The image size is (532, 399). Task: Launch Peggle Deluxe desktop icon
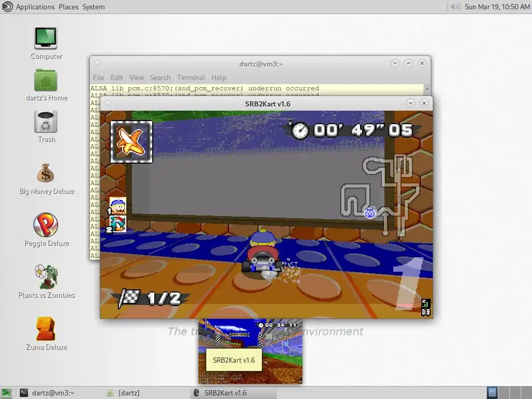point(46,224)
